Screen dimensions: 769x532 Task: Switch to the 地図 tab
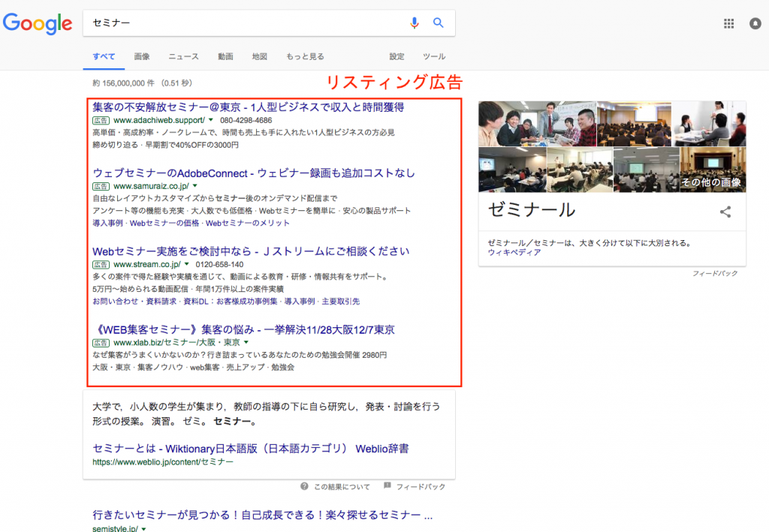[259, 56]
